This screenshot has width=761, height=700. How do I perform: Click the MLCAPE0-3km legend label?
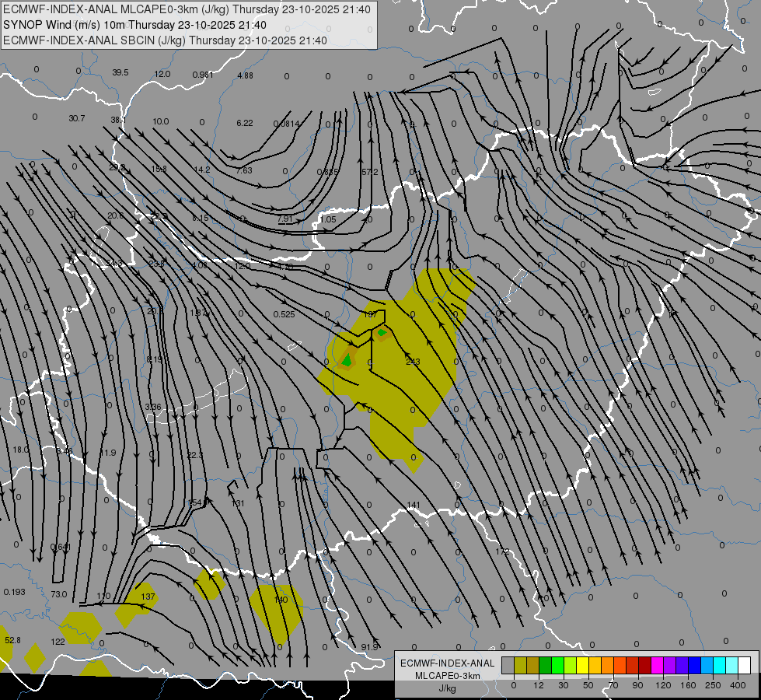coord(447,676)
